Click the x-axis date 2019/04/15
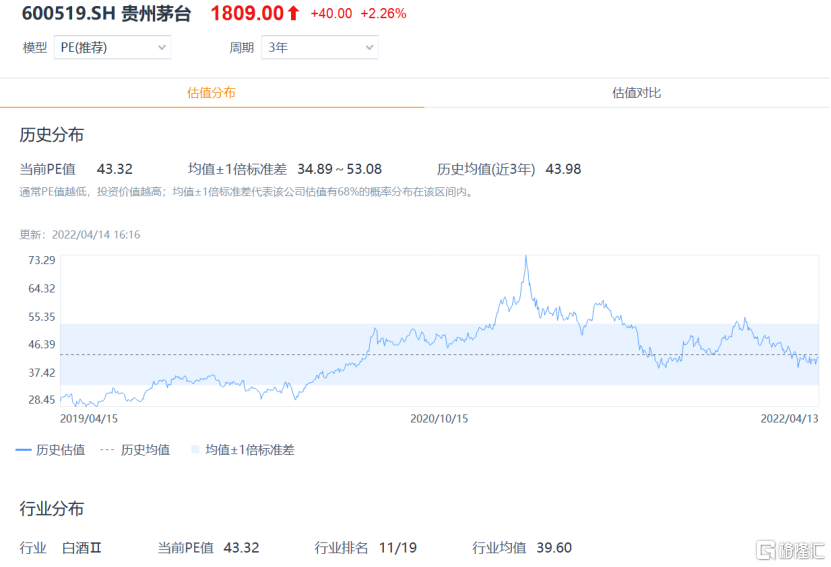Viewport: 831px width, 567px height. (89, 419)
